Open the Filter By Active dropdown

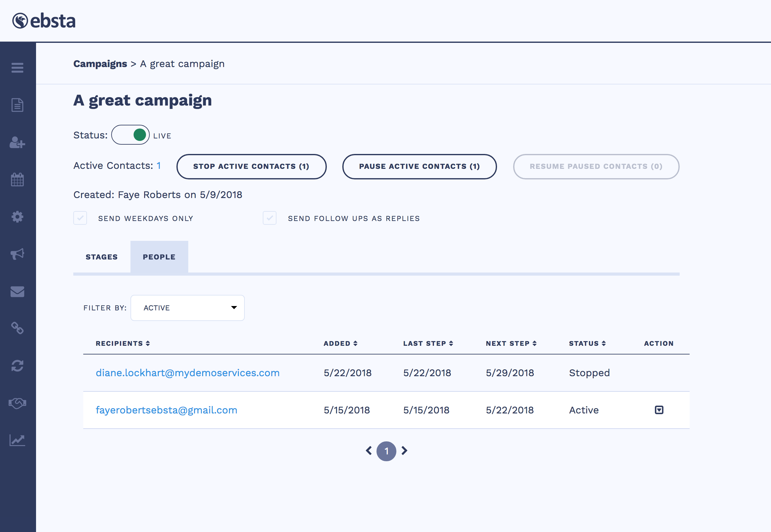[188, 308]
